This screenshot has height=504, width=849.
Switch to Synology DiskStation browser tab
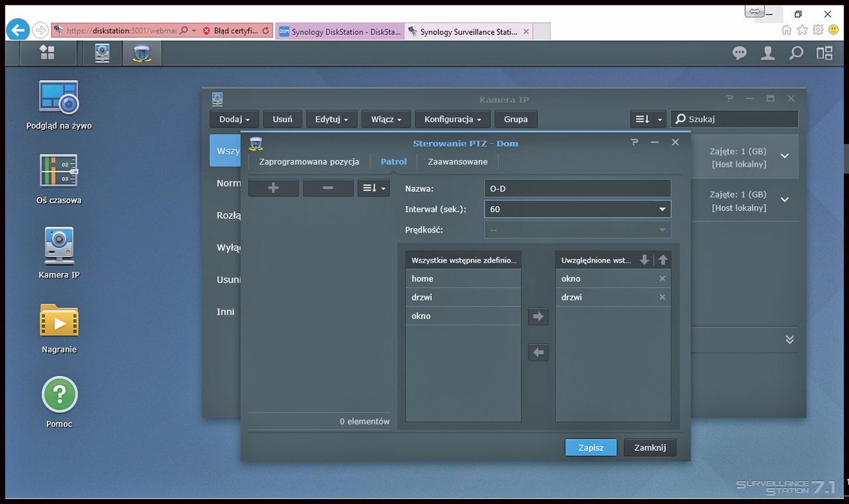point(339,31)
